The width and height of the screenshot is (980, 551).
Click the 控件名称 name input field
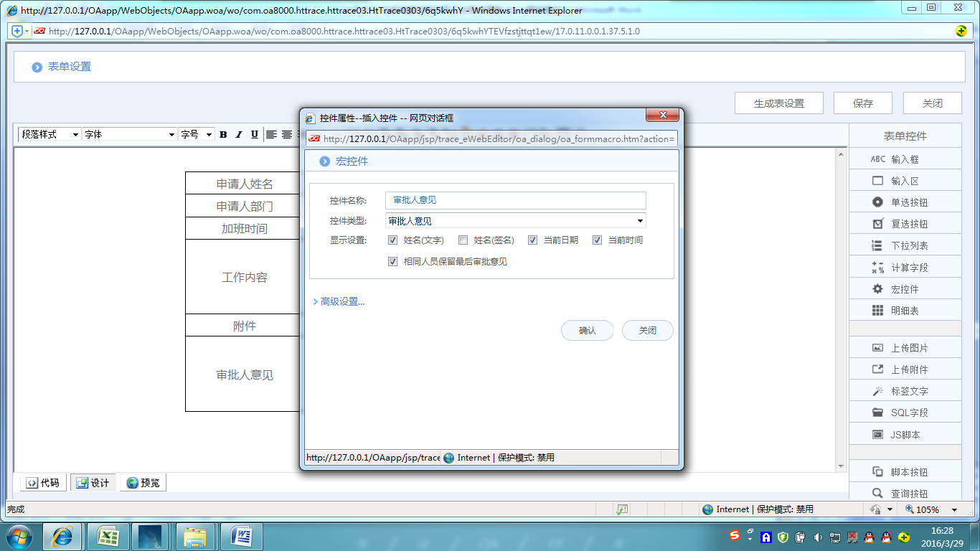pyautogui.click(x=515, y=200)
